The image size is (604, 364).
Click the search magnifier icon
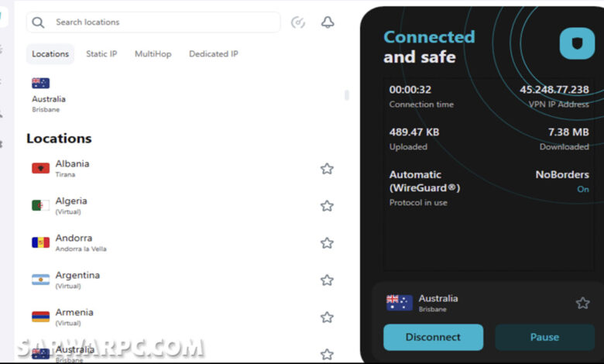coord(38,22)
